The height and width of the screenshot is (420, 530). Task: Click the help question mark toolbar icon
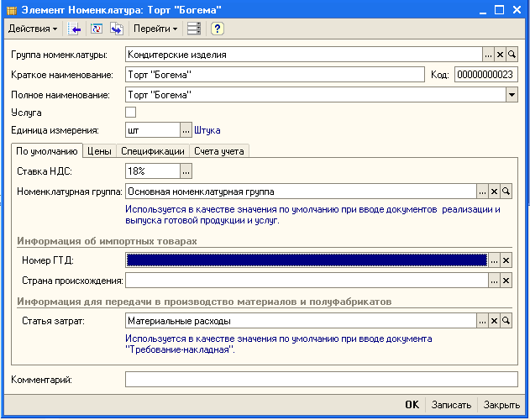pyautogui.click(x=217, y=29)
